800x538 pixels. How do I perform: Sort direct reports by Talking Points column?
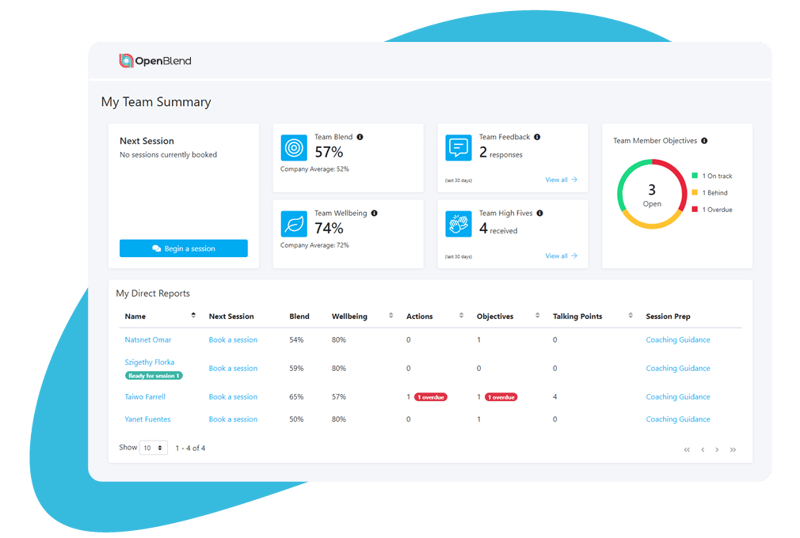click(631, 315)
